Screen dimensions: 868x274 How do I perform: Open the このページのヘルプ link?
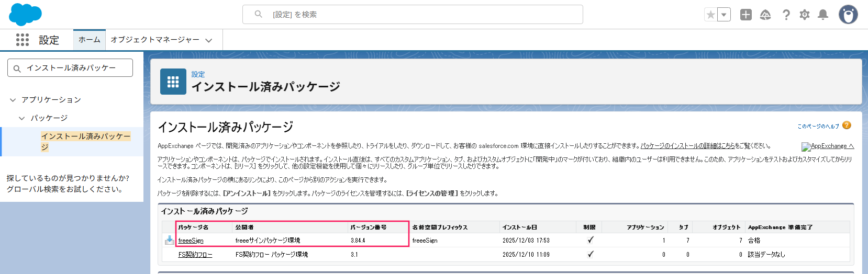pyautogui.click(x=818, y=127)
